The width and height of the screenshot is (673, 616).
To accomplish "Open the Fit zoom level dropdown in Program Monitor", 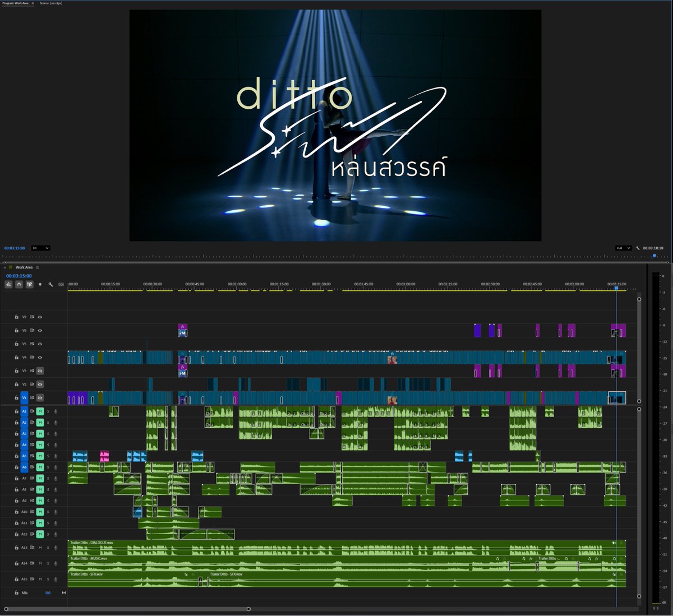I will [40, 248].
